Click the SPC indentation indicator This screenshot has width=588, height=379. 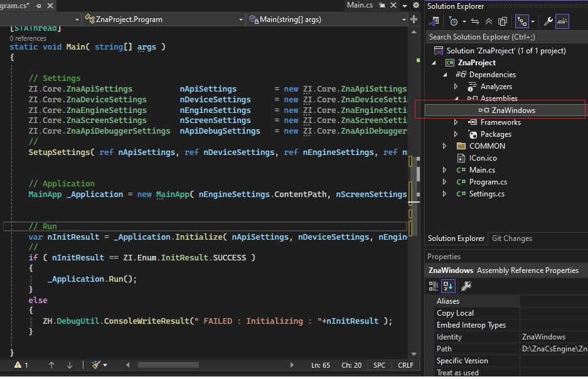(379, 365)
